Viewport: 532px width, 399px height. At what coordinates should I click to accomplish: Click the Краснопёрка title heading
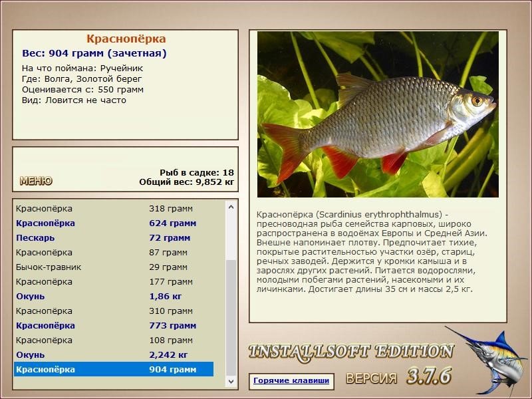click(x=126, y=39)
